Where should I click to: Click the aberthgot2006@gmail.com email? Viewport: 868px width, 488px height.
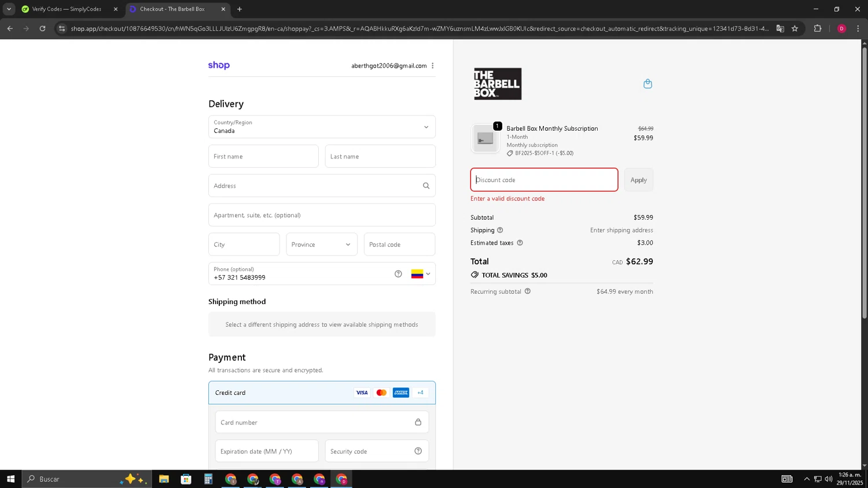pos(389,66)
